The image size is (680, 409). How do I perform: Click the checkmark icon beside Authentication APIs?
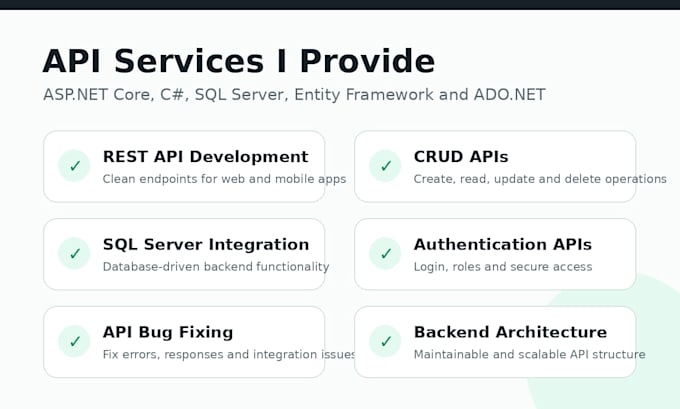point(385,253)
